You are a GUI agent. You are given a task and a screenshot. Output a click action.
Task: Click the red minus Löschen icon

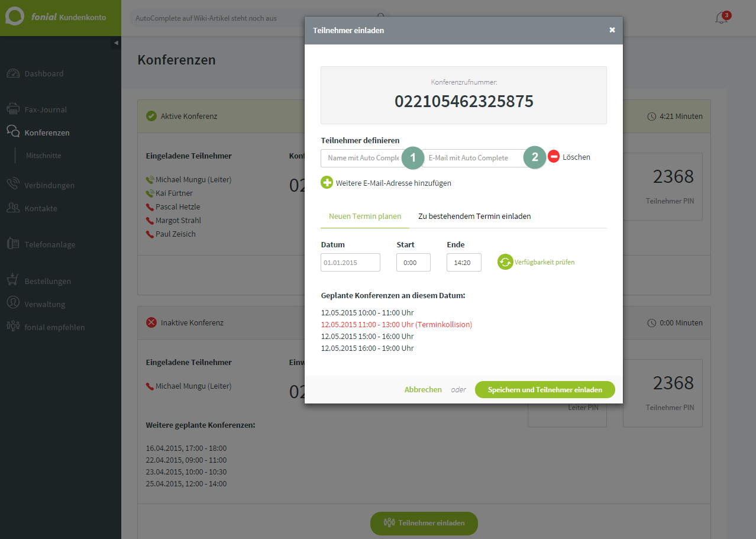coord(554,157)
